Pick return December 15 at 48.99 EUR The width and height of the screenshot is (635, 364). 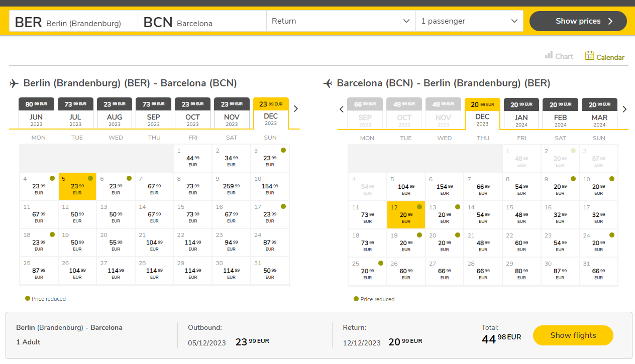pyautogui.click(x=521, y=215)
